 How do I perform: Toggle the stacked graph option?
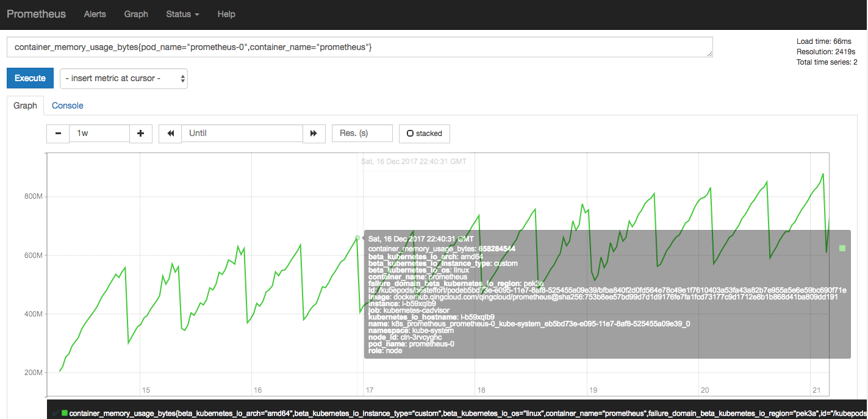click(x=424, y=134)
